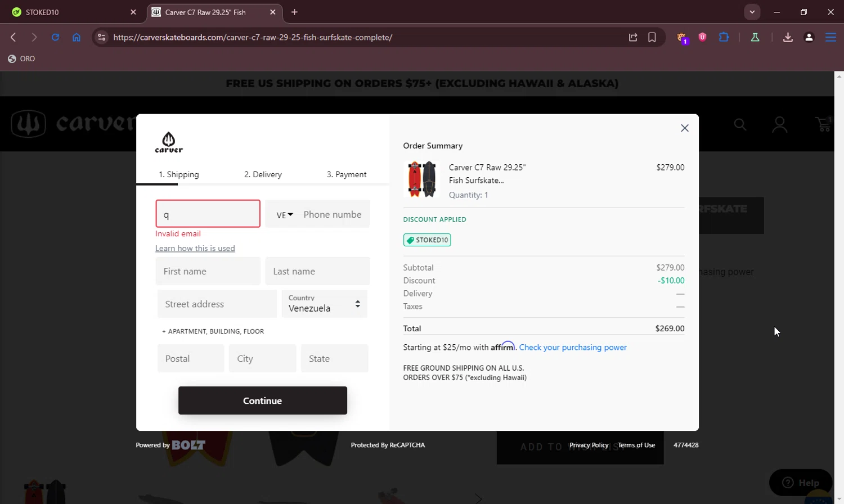Open Learn how this is used
The width and height of the screenshot is (844, 504).
point(195,248)
